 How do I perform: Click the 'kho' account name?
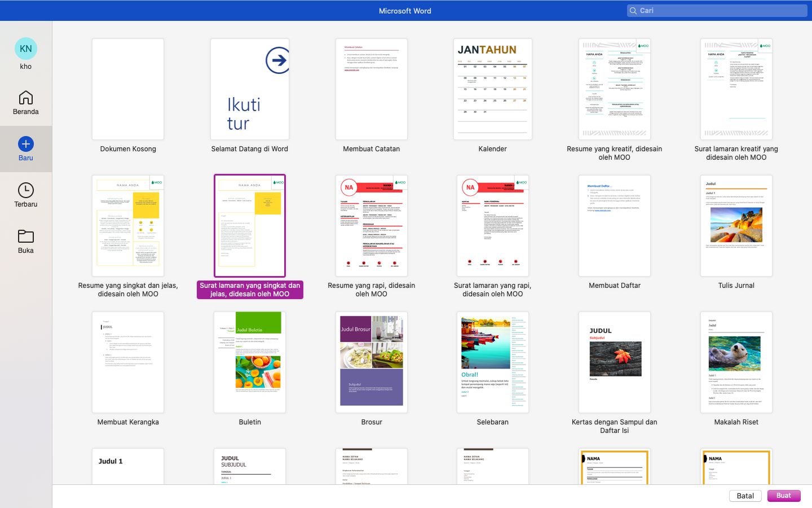click(x=26, y=67)
